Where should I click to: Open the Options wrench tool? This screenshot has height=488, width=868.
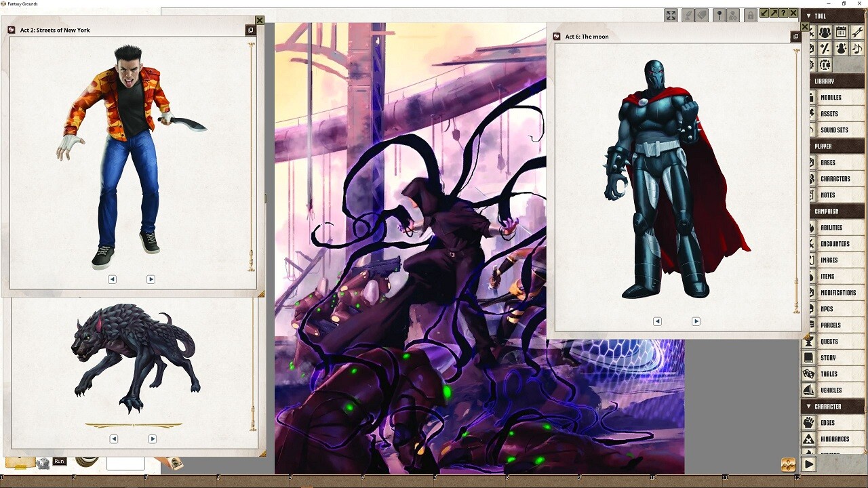point(857,31)
